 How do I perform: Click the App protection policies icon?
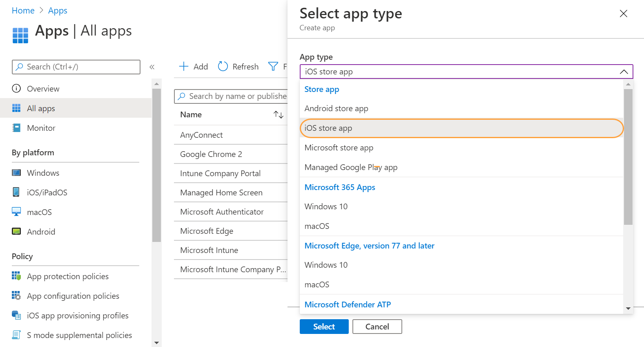pyautogui.click(x=16, y=276)
